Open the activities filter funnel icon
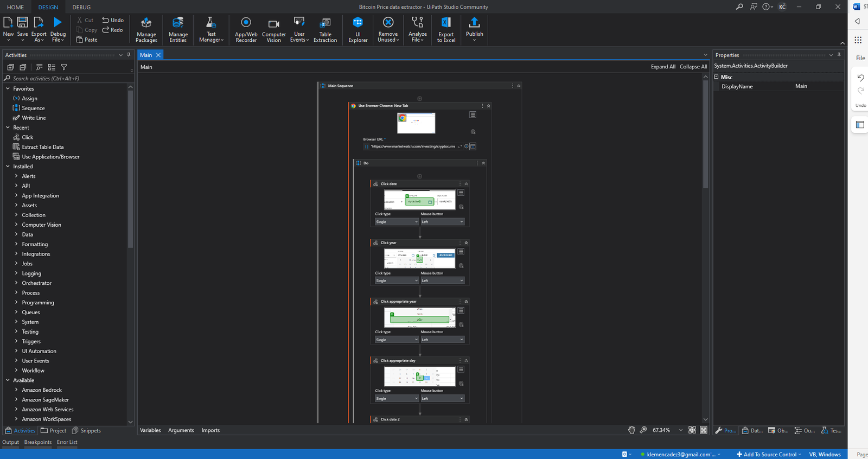The height and width of the screenshot is (459, 868). (x=64, y=67)
